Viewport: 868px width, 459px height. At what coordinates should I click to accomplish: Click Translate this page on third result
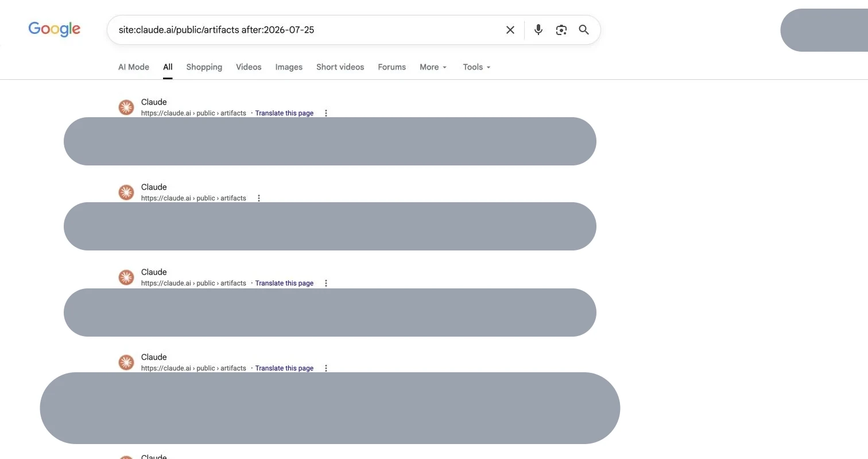click(284, 283)
